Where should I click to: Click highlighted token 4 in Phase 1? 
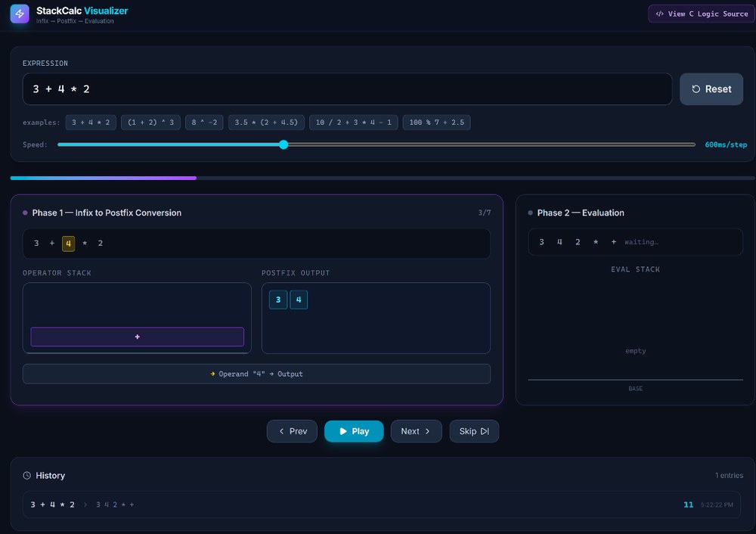69,244
